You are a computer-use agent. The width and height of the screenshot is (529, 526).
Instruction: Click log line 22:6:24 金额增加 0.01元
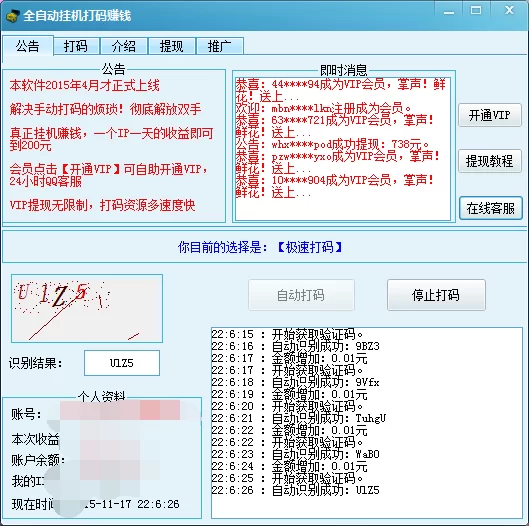coord(289,466)
